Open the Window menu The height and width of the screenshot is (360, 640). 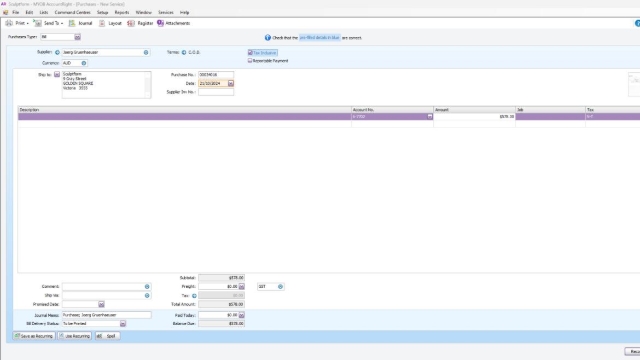[x=143, y=13]
